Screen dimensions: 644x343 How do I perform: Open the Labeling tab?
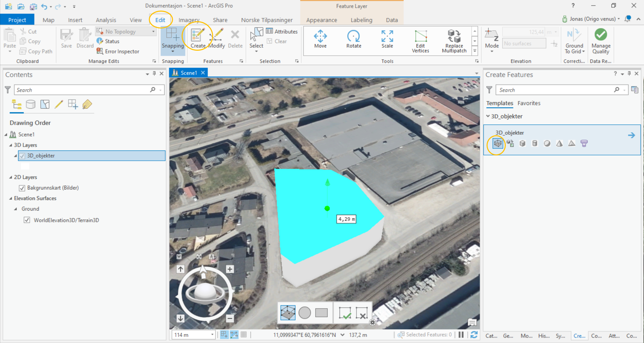361,20
